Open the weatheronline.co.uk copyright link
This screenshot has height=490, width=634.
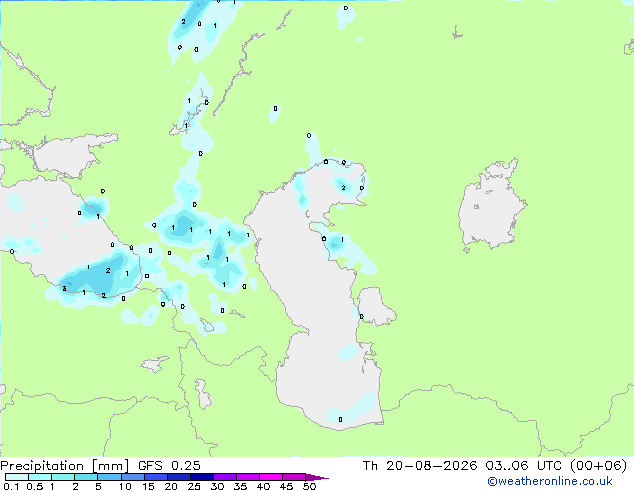550,481
